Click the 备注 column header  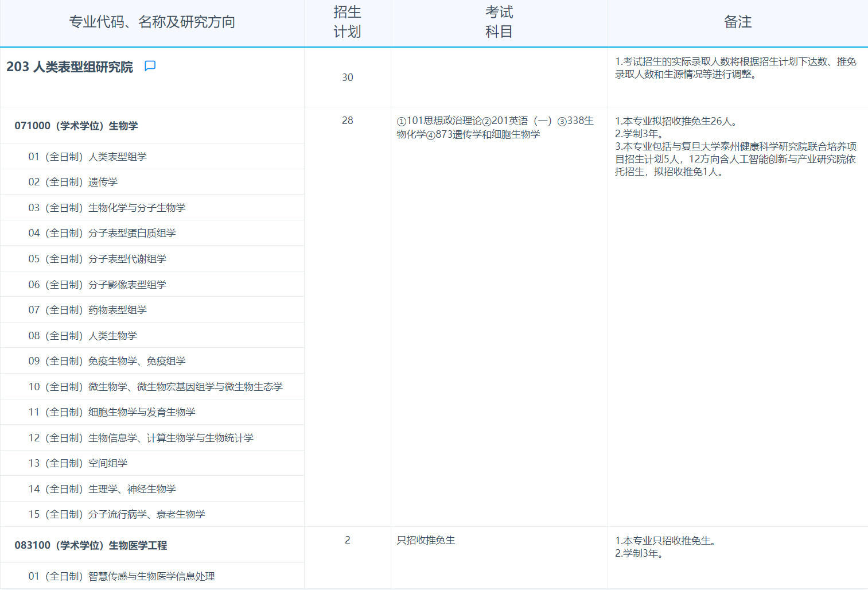coord(738,22)
